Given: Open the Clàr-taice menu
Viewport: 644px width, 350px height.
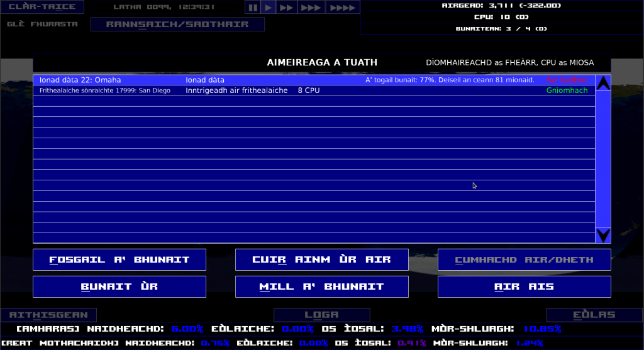Looking at the screenshot, I should coord(42,8).
